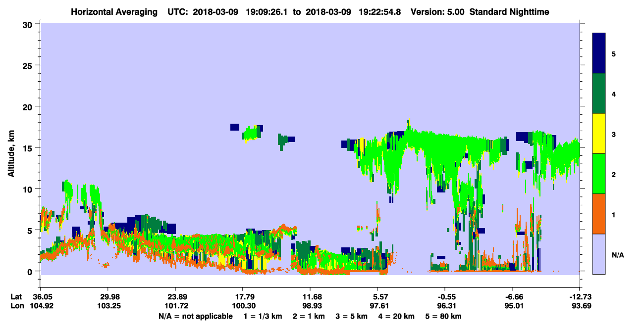Click the lavender N/A colorbar segment
Screen dimensions: 644x330
pos(599,254)
